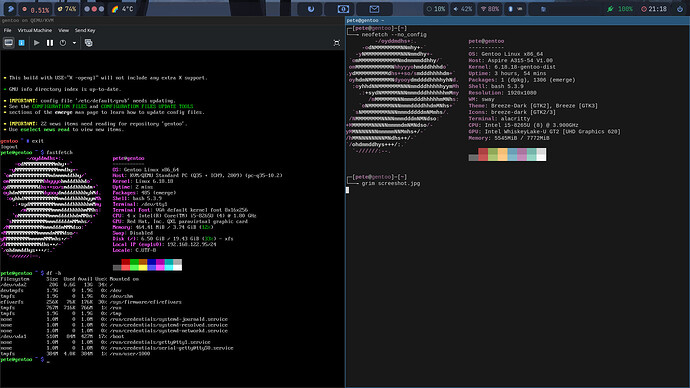
Task: Click the 42% volume indicator
Action: tap(463, 9)
